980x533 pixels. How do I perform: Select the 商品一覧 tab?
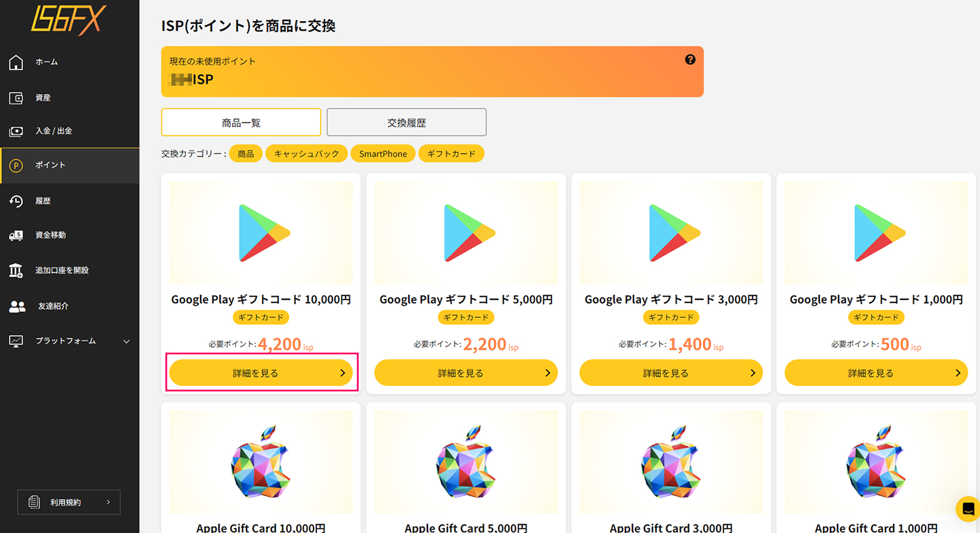tap(241, 123)
